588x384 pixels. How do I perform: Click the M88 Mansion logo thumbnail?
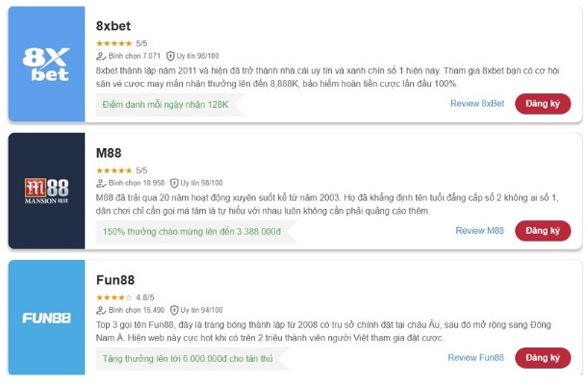46,191
